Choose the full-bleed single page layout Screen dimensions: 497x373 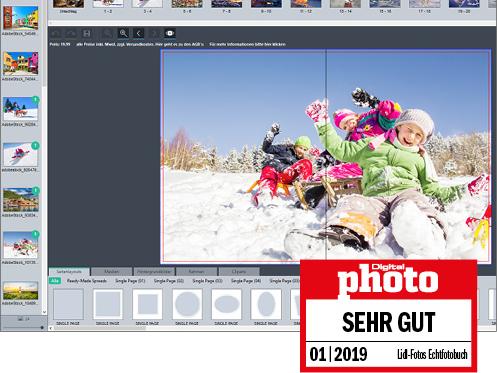point(68,304)
